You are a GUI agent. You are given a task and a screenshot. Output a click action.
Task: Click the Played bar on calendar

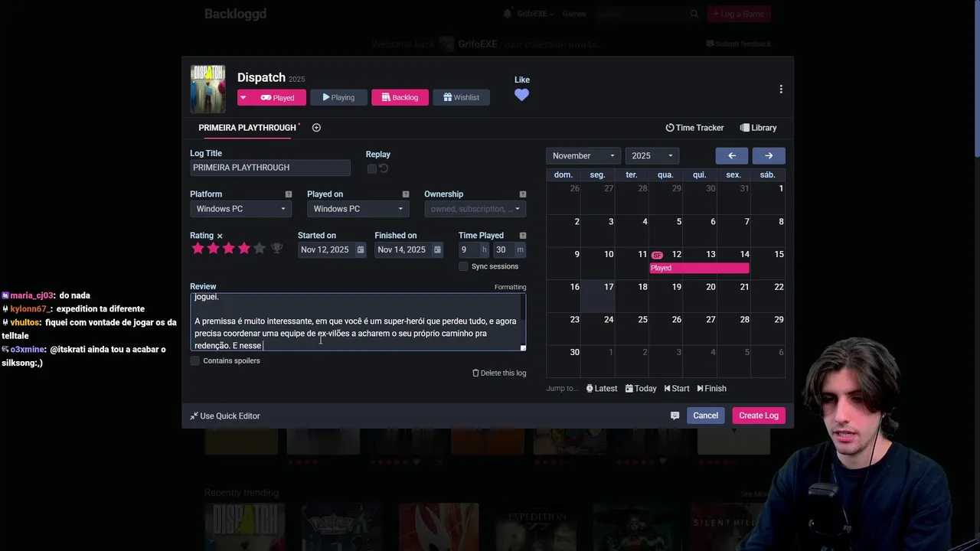699,268
